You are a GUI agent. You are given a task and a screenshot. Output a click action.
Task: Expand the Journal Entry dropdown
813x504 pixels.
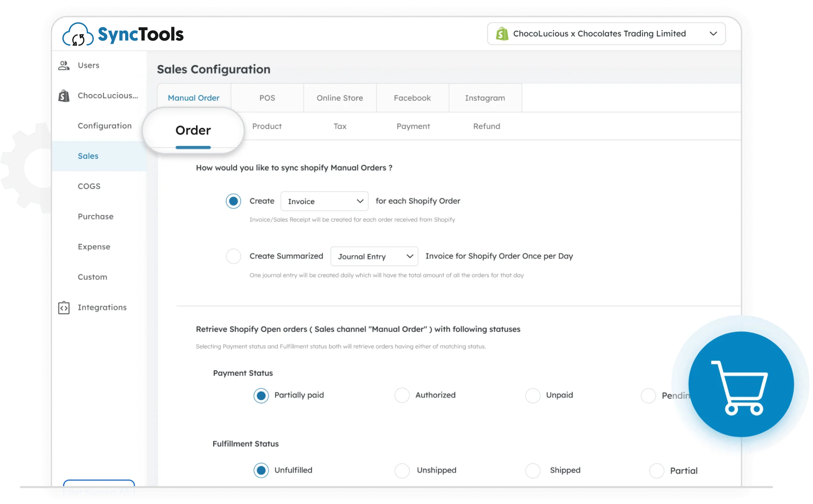374,257
